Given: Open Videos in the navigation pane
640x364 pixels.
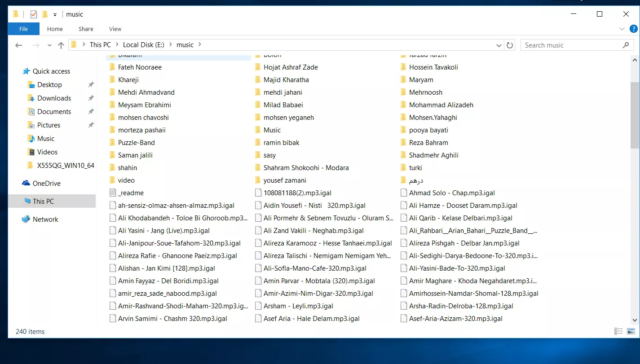Looking at the screenshot, I should pos(47,152).
